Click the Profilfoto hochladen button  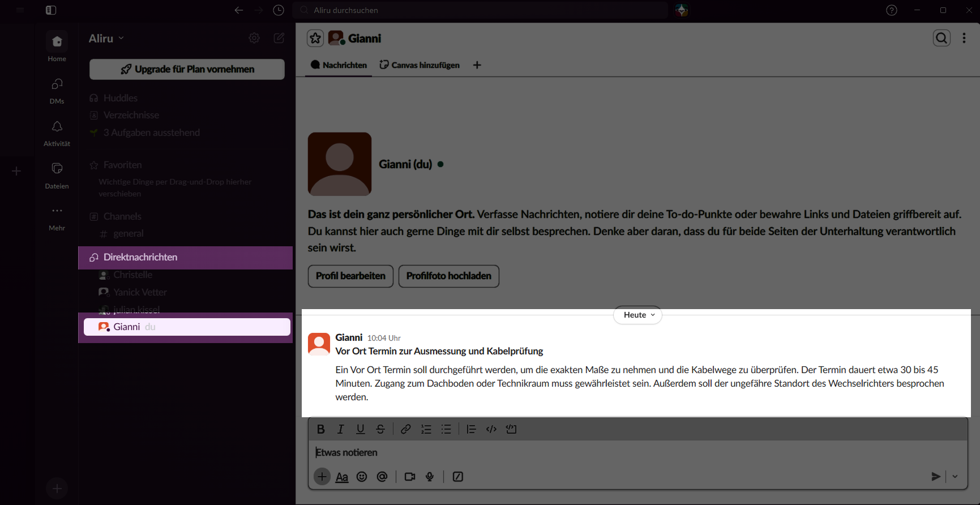(x=449, y=276)
